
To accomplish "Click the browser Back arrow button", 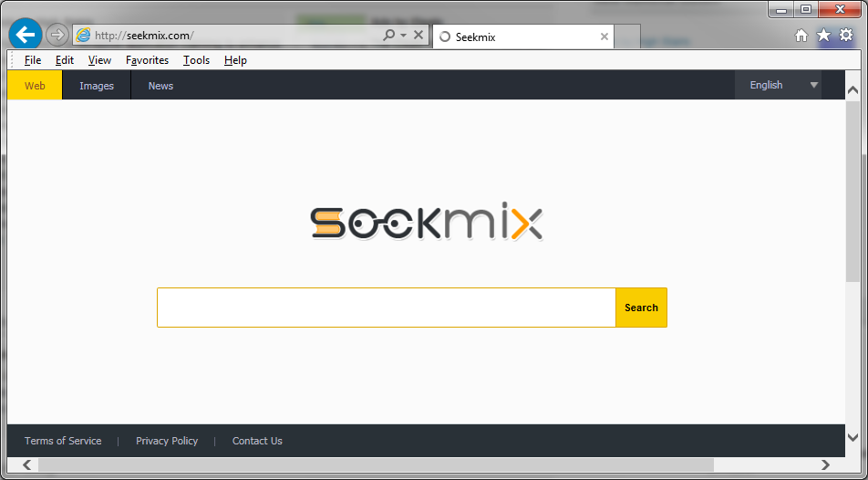I will (x=26, y=35).
